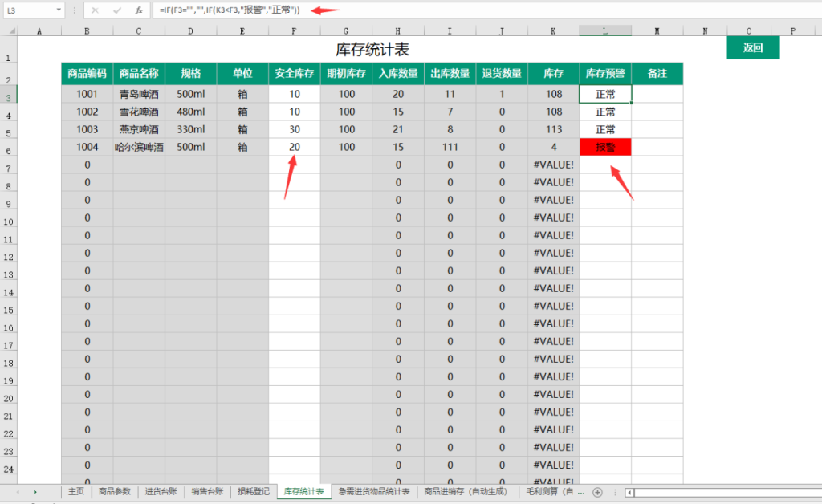Click the green 返回 button
The width and height of the screenshot is (822, 504).
752,47
